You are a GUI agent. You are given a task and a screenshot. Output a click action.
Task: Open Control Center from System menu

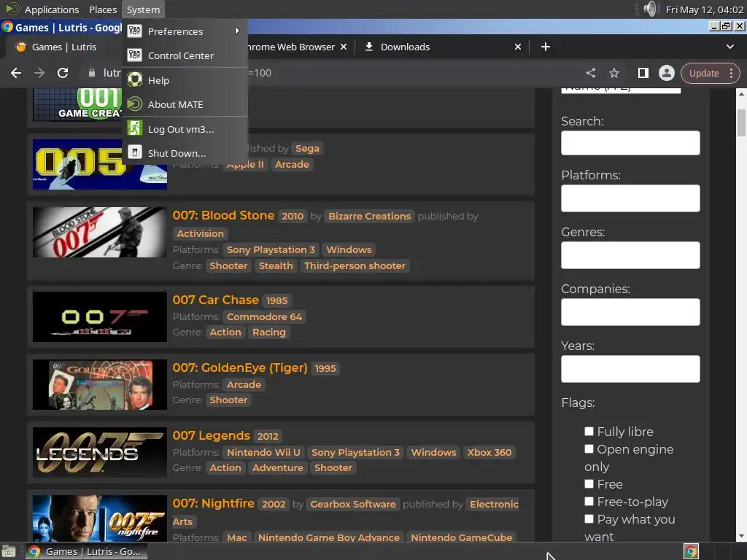(x=185, y=55)
